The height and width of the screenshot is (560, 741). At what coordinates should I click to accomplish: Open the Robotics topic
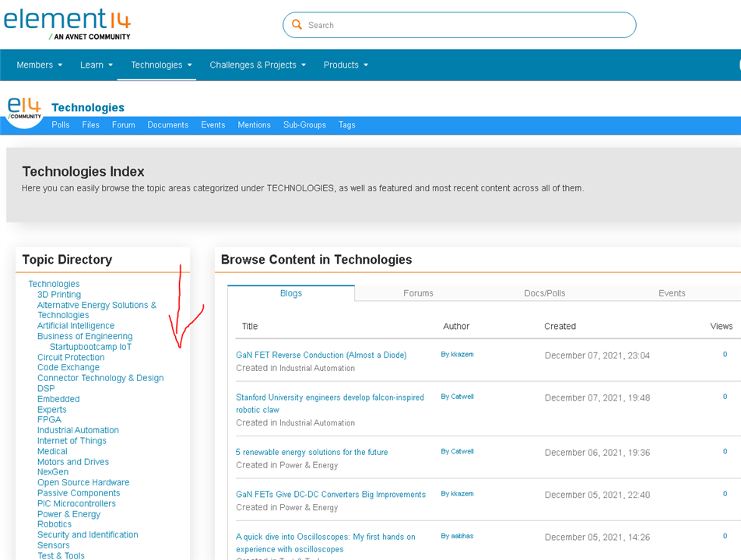click(x=54, y=524)
